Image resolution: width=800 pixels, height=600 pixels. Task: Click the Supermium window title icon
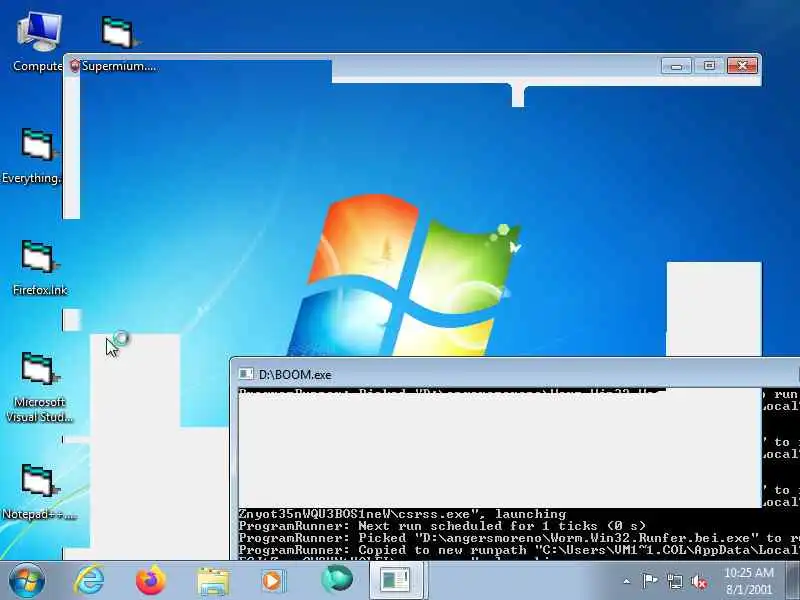[74, 66]
